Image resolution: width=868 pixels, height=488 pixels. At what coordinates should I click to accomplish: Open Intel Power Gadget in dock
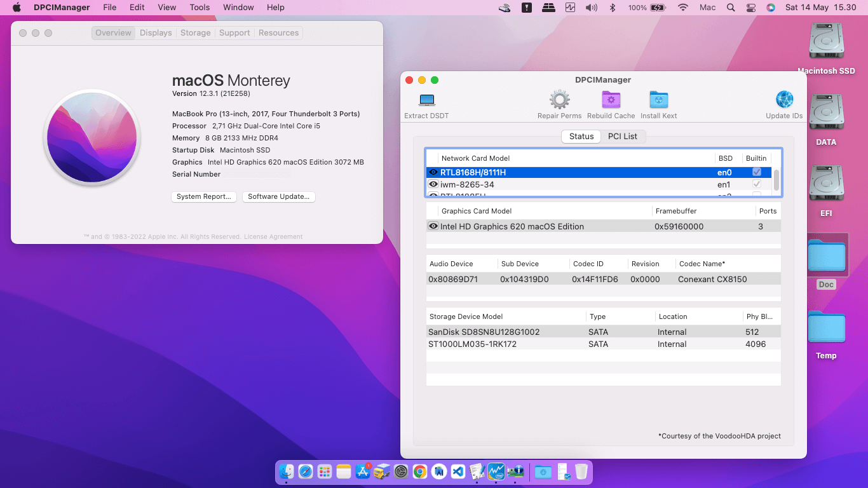pyautogui.click(x=496, y=471)
